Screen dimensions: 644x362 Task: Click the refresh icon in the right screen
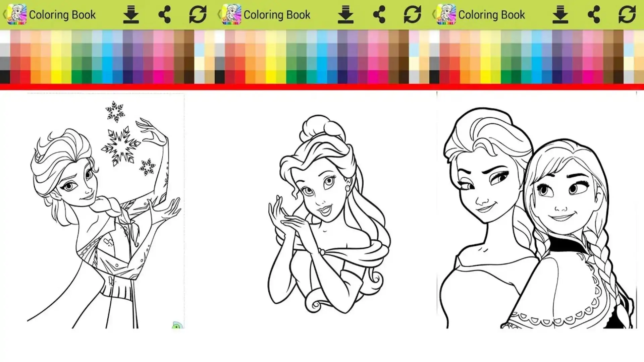(627, 15)
